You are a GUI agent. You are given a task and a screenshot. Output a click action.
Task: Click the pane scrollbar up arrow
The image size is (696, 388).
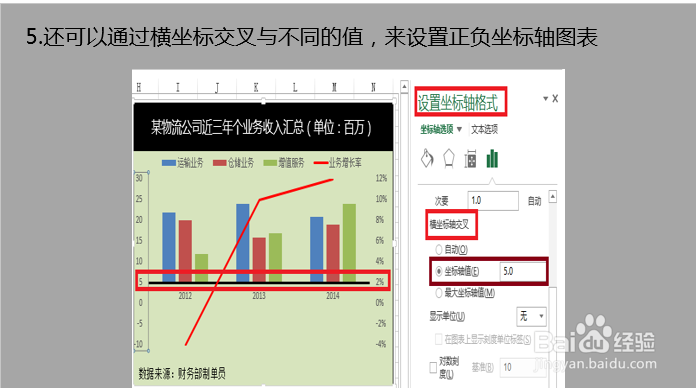click(x=553, y=196)
